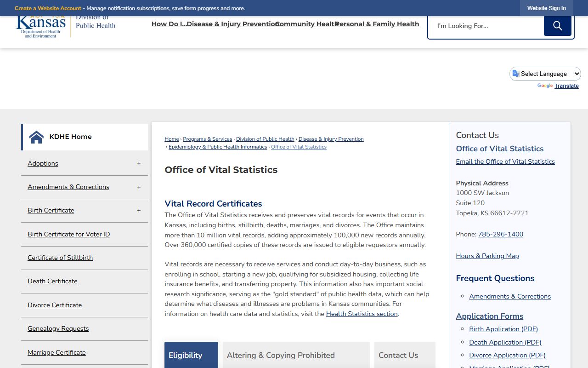Focus the I'm Looking For search field
This screenshot has width=588, height=368.
pyautogui.click(x=486, y=26)
